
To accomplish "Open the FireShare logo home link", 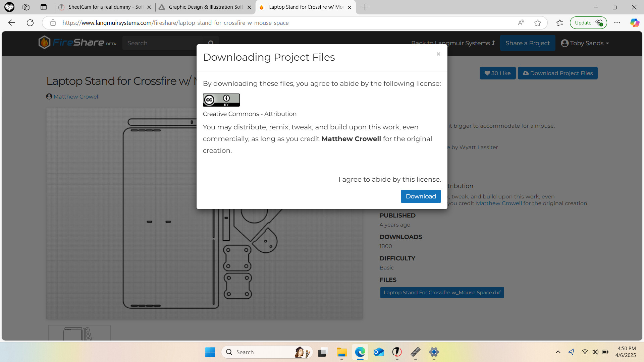I will 77,43.
